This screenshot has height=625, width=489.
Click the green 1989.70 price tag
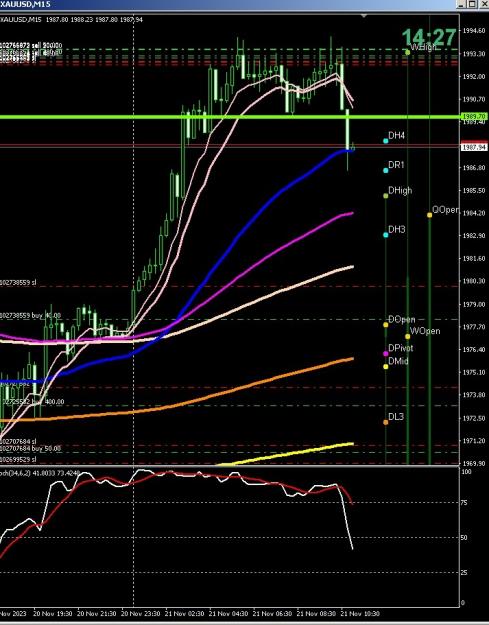pyautogui.click(x=474, y=116)
